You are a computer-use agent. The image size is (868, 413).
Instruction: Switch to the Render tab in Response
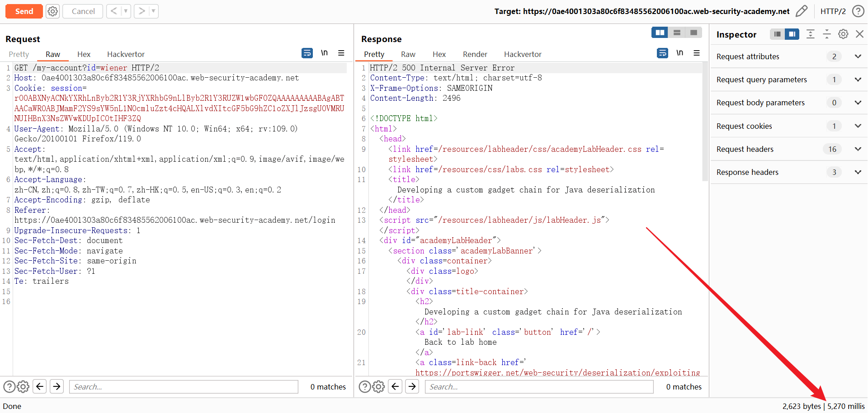(475, 54)
